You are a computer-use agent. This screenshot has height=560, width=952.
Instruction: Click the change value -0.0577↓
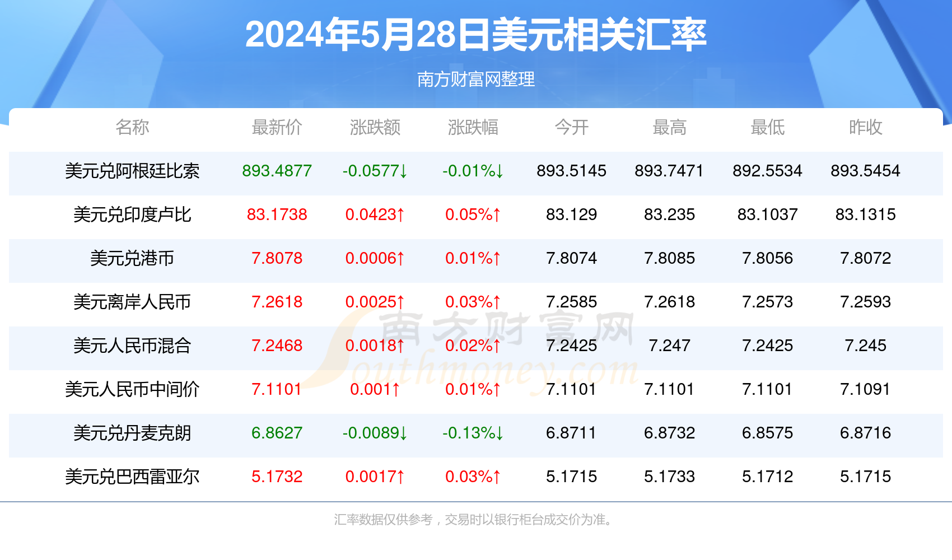375,171
